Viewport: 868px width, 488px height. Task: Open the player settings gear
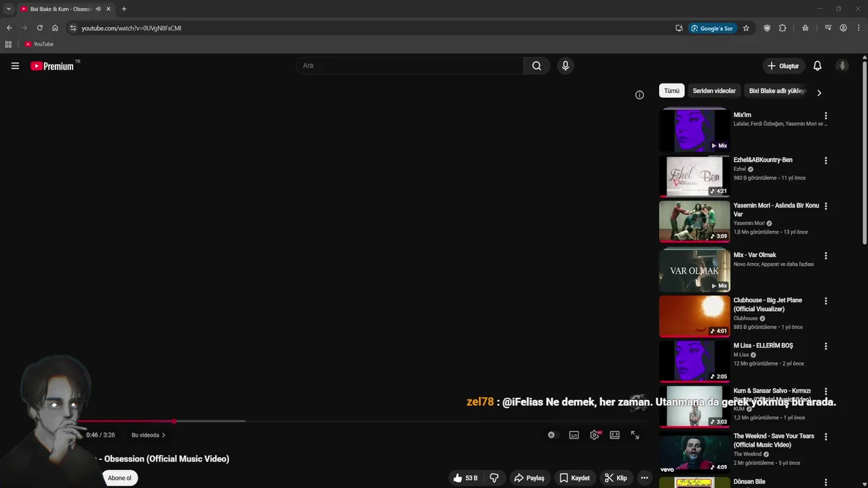[595, 435]
